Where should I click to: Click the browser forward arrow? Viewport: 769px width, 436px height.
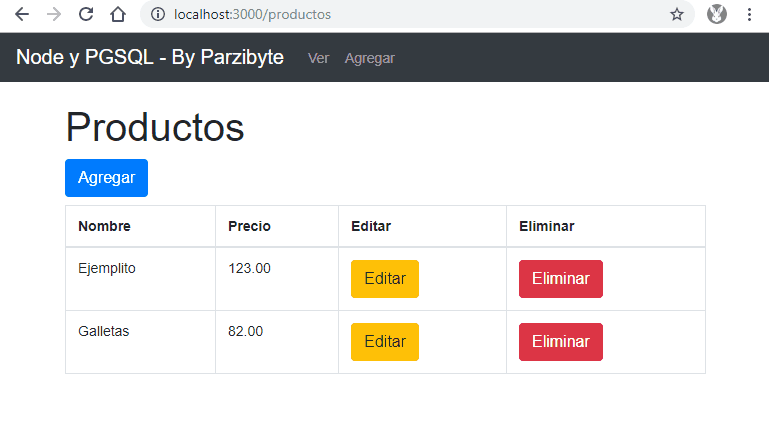coord(54,15)
